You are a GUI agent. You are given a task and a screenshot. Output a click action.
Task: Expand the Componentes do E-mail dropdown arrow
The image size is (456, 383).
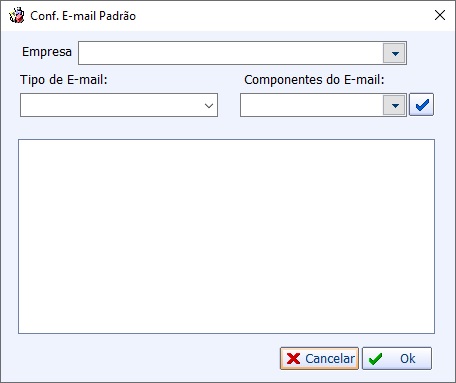click(x=395, y=105)
